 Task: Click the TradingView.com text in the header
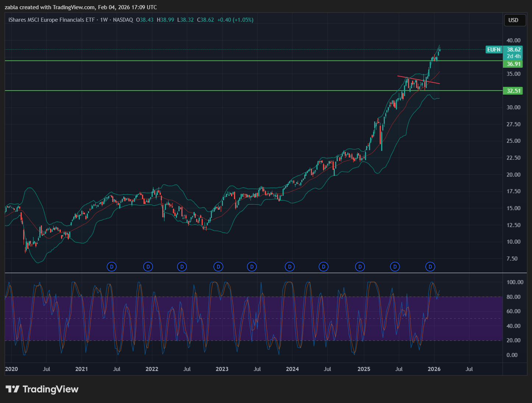pyautogui.click(x=74, y=7)
